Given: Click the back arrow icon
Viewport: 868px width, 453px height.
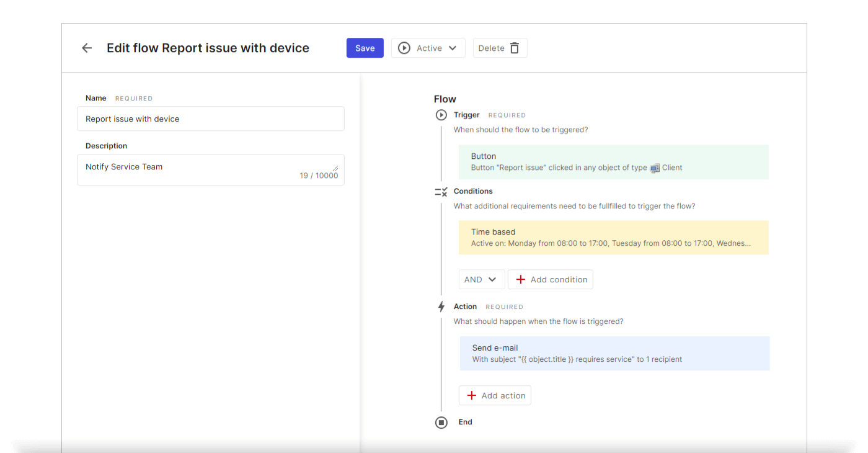Looking at the screenshot, I should pyautogui.click(x=87, y=48).
